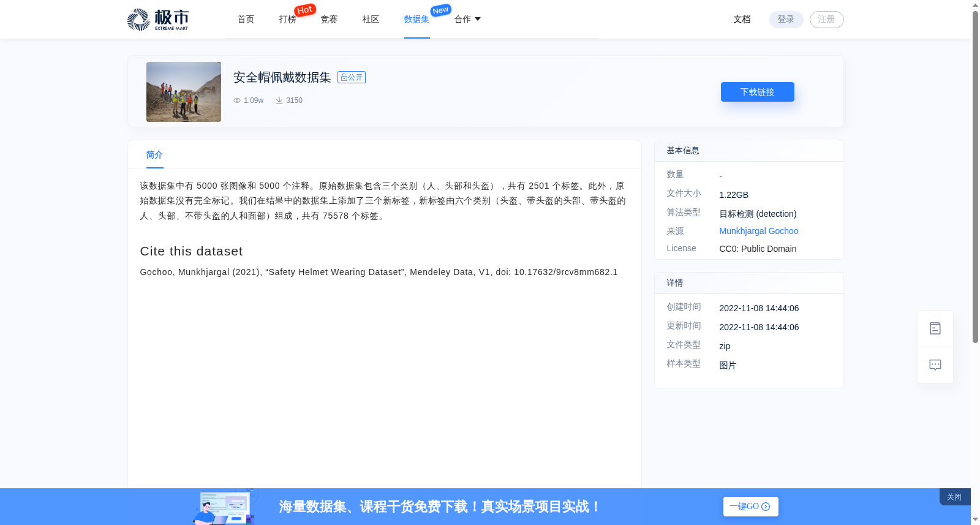Select the 数据集 datasets nav item

click(417, 20)
